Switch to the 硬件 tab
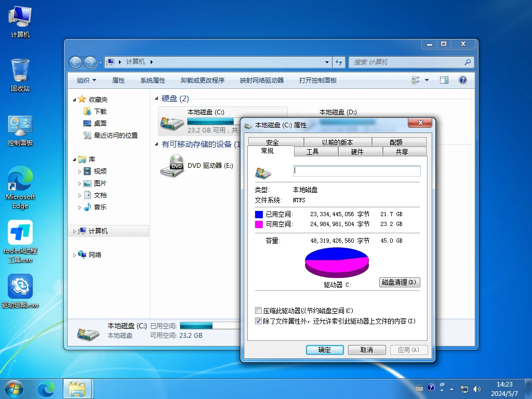Viewport: 532px width, 399px height. point(357,152)
